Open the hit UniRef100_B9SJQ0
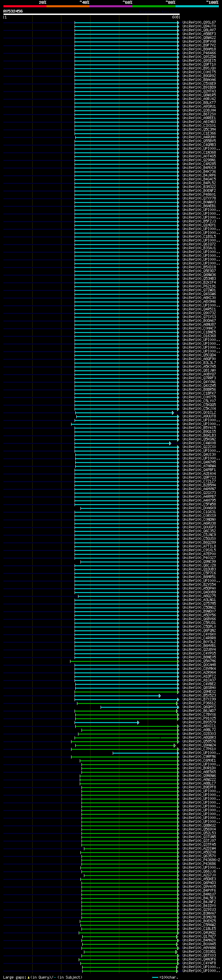Screen dimensions: 222x980 (x=199, y=68)
